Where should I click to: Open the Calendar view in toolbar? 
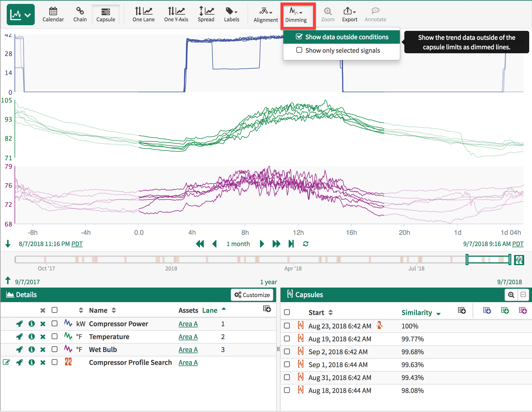[x=53, y=15]
